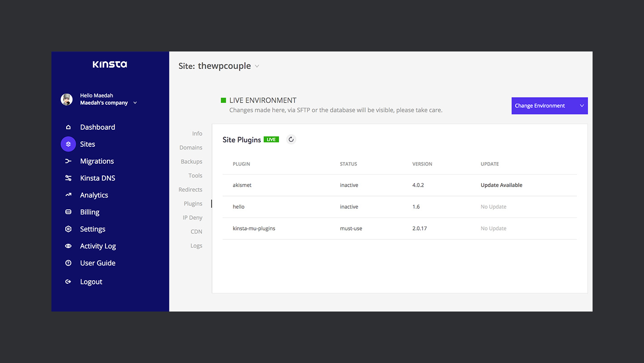Click the Hello Maedah greeting
Viewport: 644px width, 363px height.
[x=97, y=95]
